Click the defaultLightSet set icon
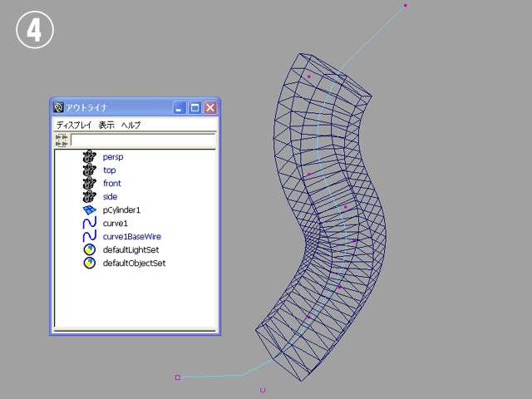Screen dimensions: 532x399 (x=90, y=249)
